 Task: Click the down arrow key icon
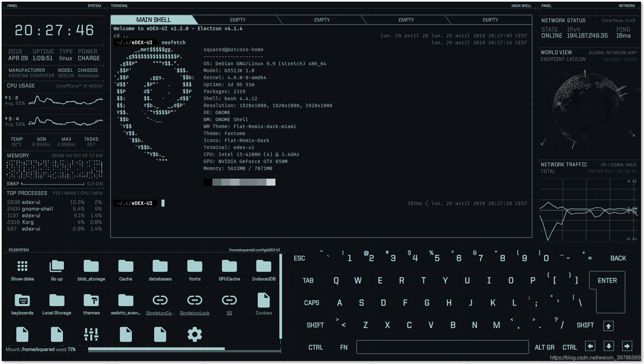609,346
